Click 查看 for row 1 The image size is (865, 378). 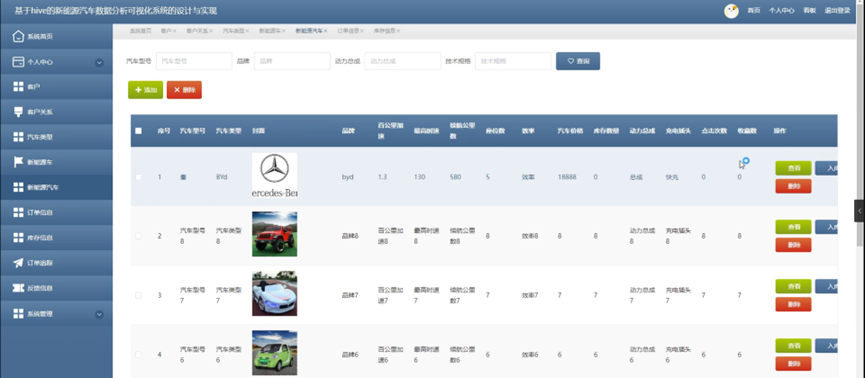click(x=793, y=168)
